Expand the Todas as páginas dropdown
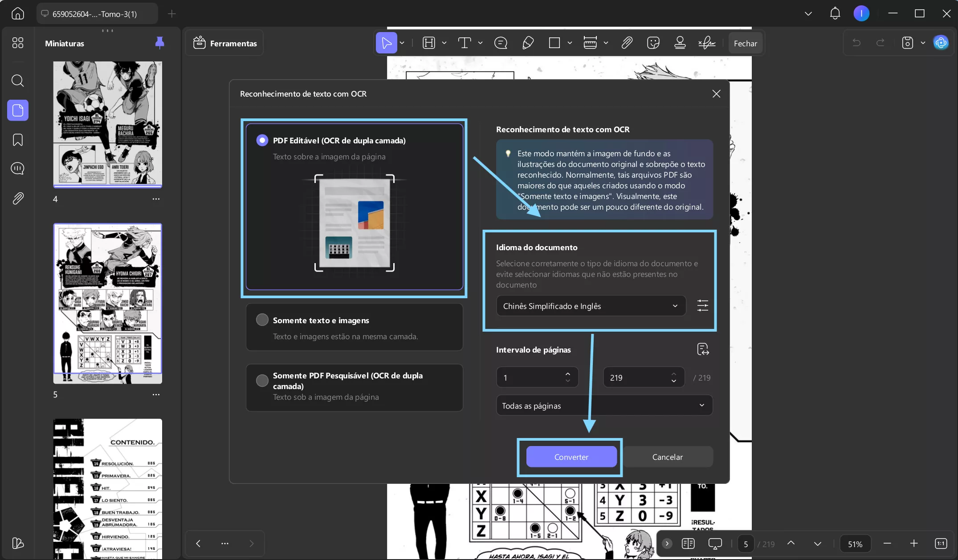The image size is (958, 560). pyautogui.click(x=604, y=406)
